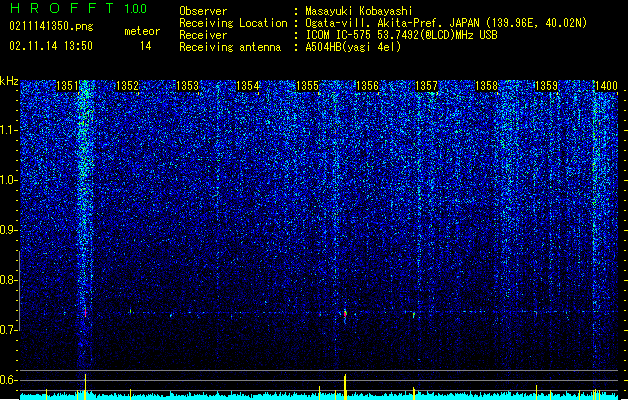Screen dimensions: 629x400
Task: Click the Receiving antenna label
Action: [x=230, y=47]
